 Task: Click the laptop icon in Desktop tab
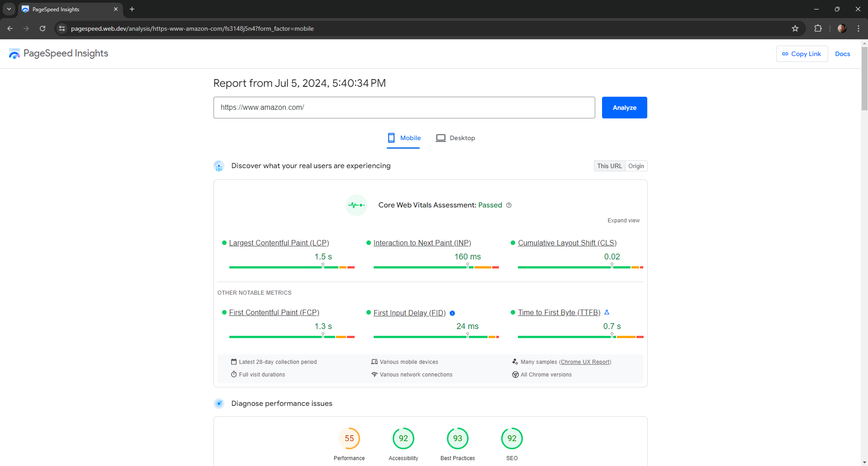441,138
